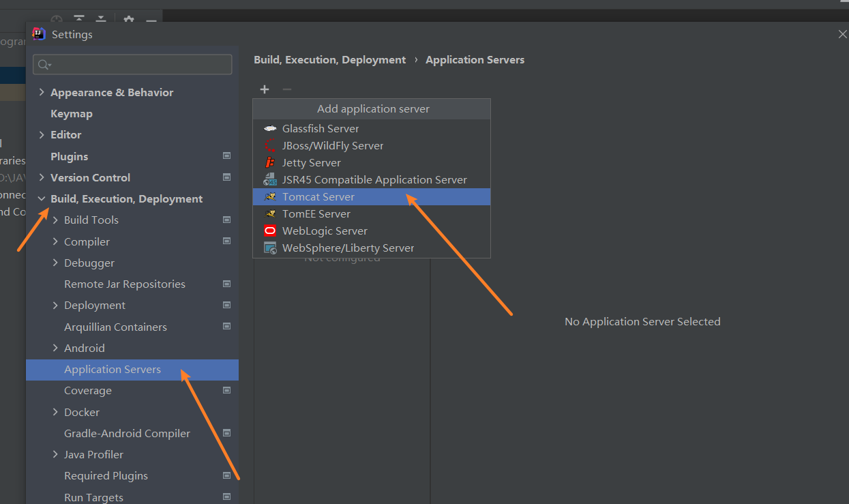Collapse Build, Execution, Deployment group
Viewport: 849px width, 504px height.
click(x=42, y=198)
